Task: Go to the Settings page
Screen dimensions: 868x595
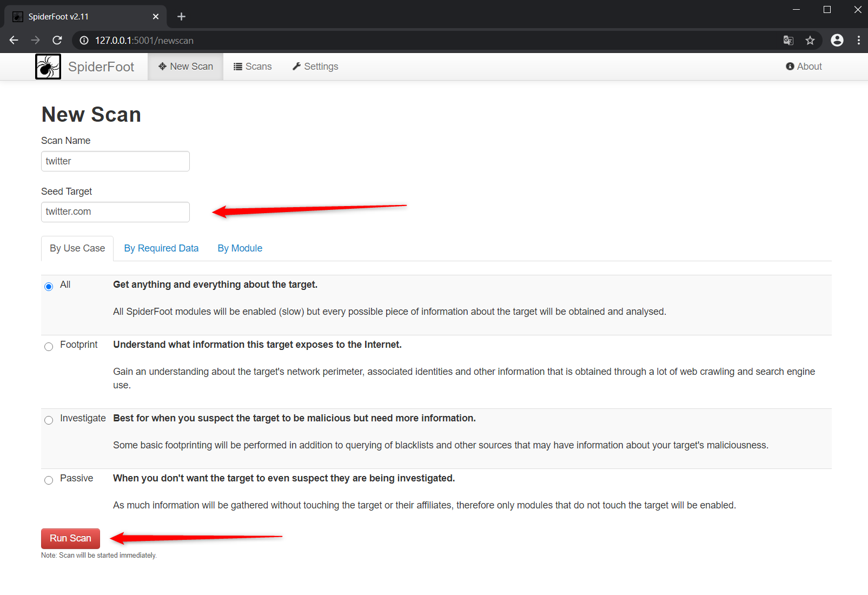Action: pos(315,67)
